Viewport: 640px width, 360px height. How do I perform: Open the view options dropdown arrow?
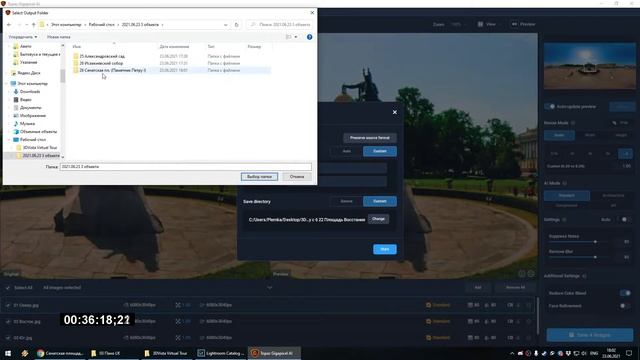click(x=296, y=37)
